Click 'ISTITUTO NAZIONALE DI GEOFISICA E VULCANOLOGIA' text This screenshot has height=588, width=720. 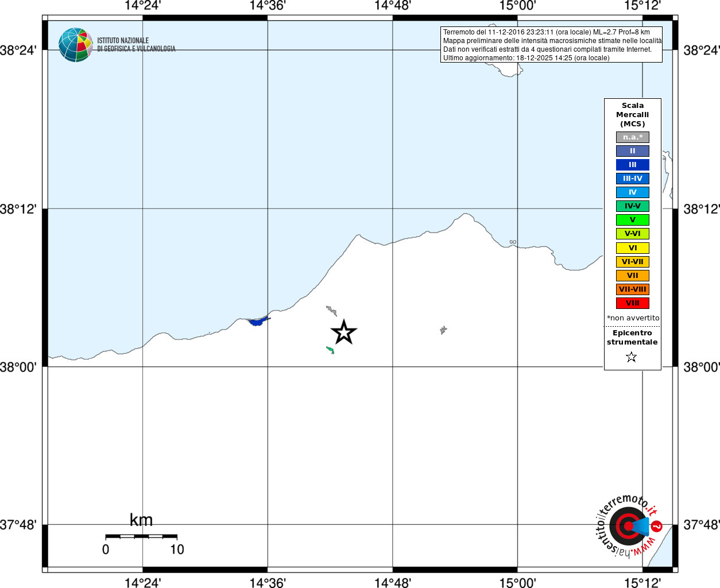136,45
